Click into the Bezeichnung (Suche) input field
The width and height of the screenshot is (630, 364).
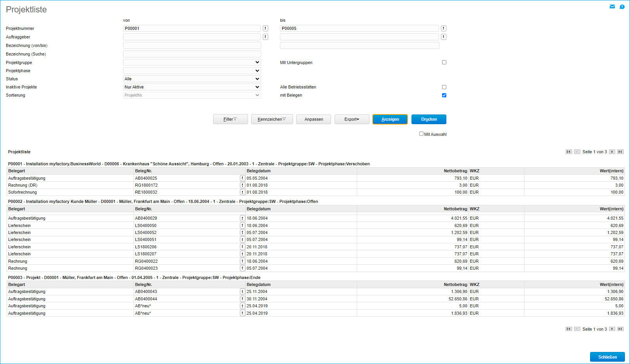[x=192, y=54]
